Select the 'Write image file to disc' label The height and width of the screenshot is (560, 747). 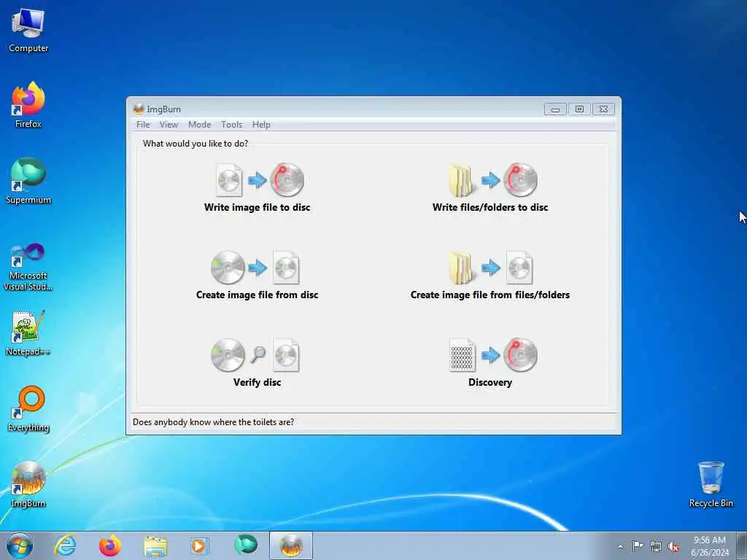point(258,207)
